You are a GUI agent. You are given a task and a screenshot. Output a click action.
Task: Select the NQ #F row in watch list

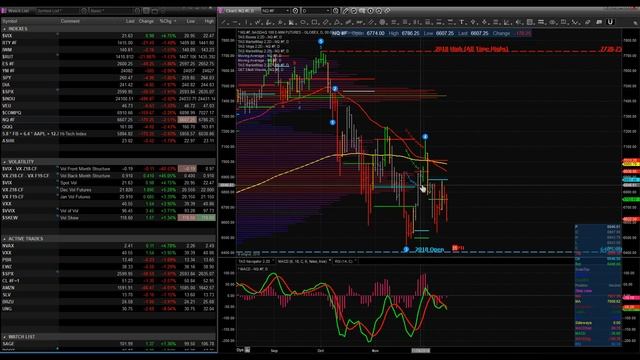(108, 120)
